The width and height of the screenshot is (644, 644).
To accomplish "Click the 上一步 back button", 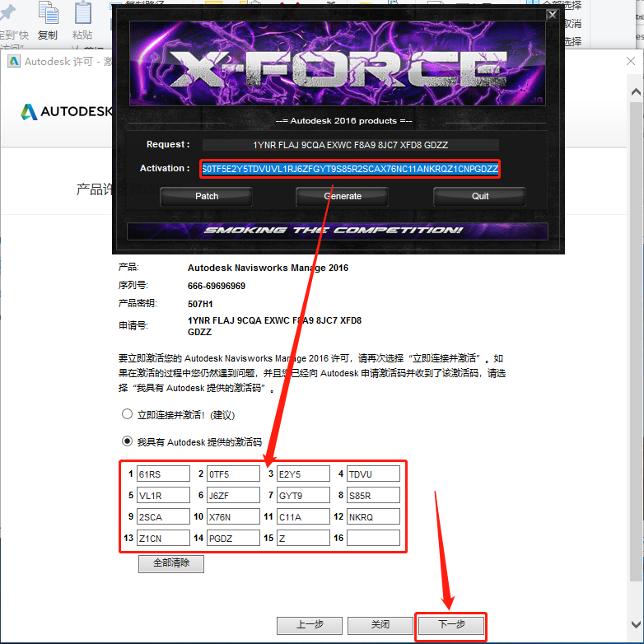I will [x=310, y=625].
